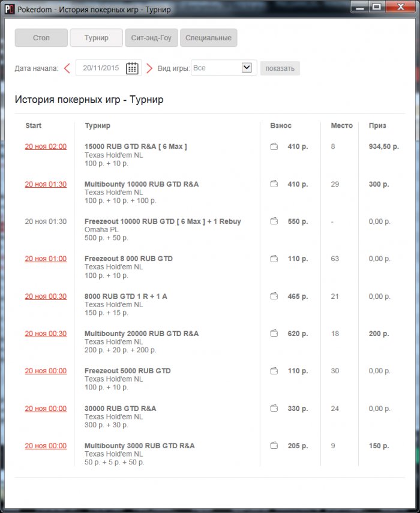
Task: Open 20 ноя 00:00 link for Freezeout 5000
Action: pyautogui.click(x=46, y=371)
